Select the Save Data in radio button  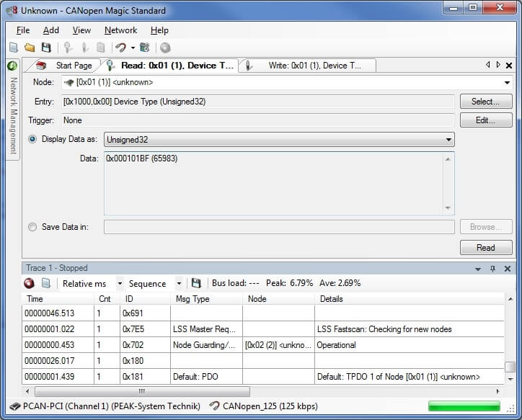32,227
